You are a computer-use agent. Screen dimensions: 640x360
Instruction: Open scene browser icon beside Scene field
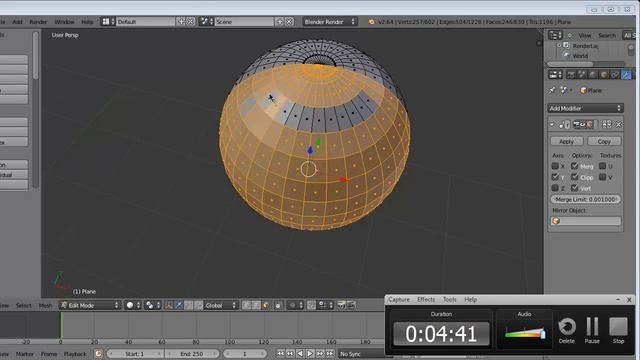pyautogui.click(x=206, y=22)
